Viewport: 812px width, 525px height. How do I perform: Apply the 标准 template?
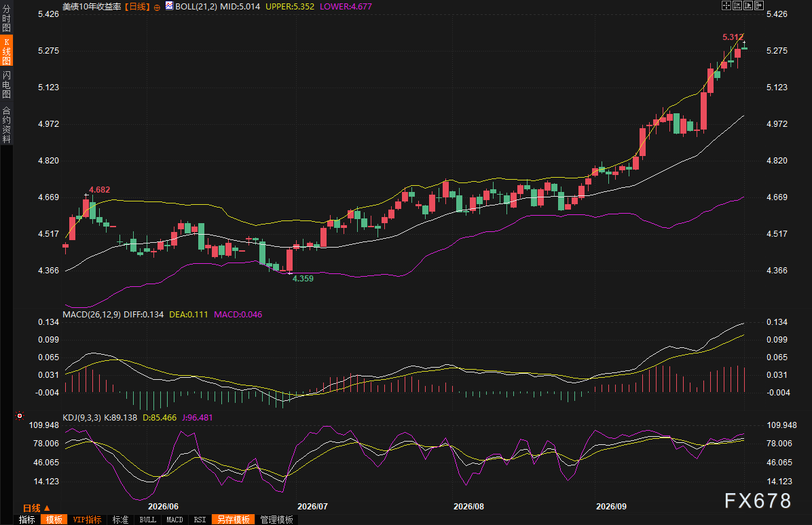pos(121,520)
